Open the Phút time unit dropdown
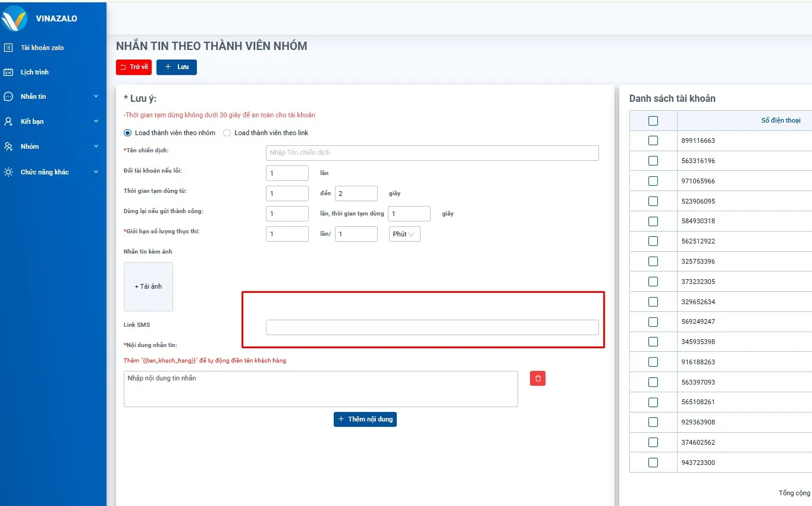 405,234
